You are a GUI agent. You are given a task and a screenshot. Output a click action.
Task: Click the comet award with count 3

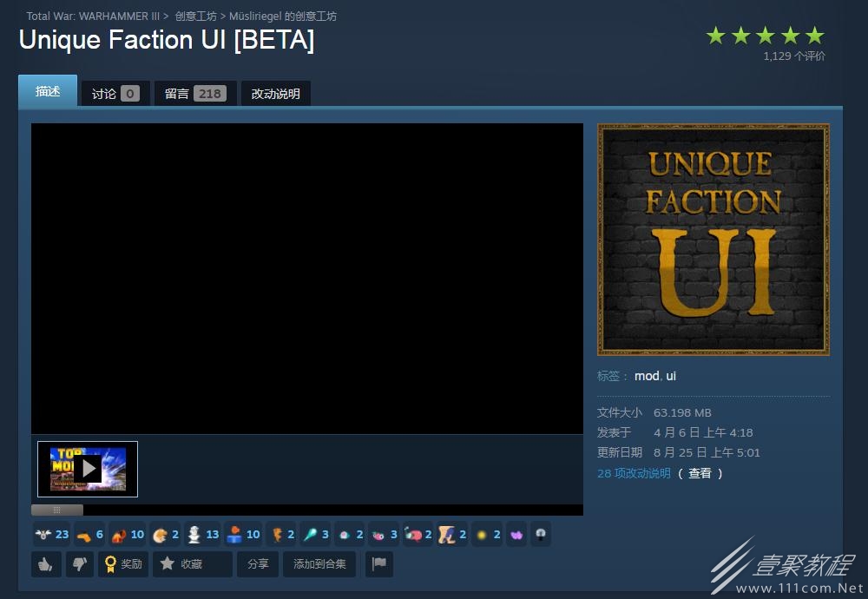point(316,534)
